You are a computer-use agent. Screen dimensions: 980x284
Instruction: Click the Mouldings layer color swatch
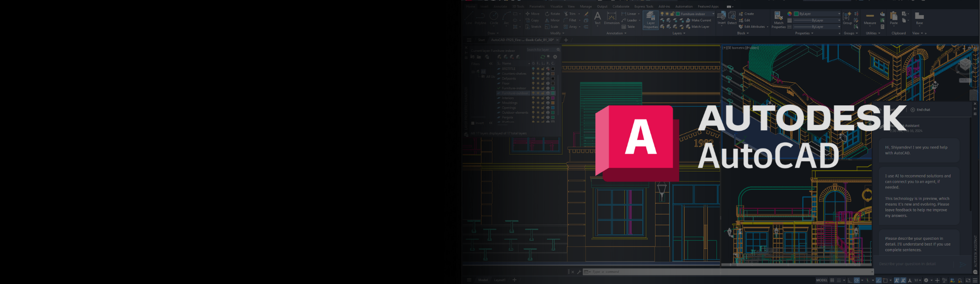point(553,103)
